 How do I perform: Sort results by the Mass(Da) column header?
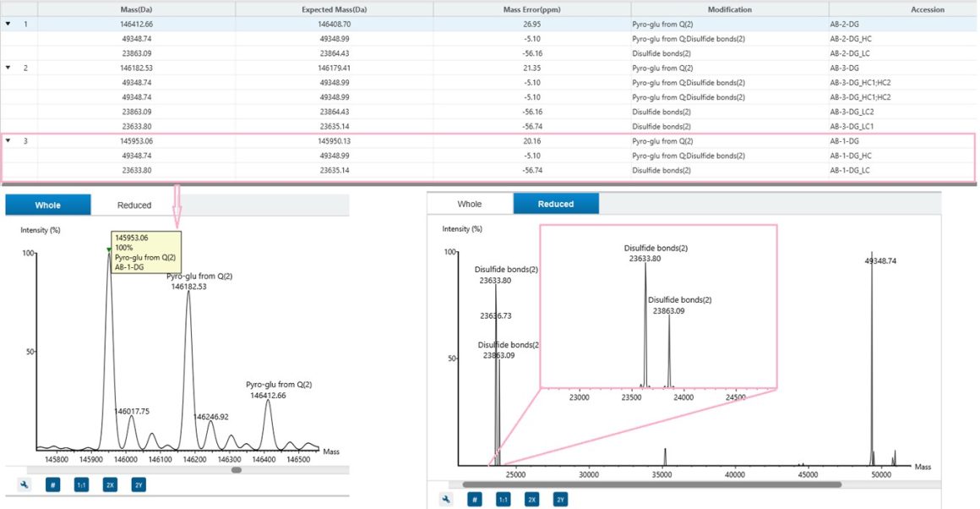135,9
